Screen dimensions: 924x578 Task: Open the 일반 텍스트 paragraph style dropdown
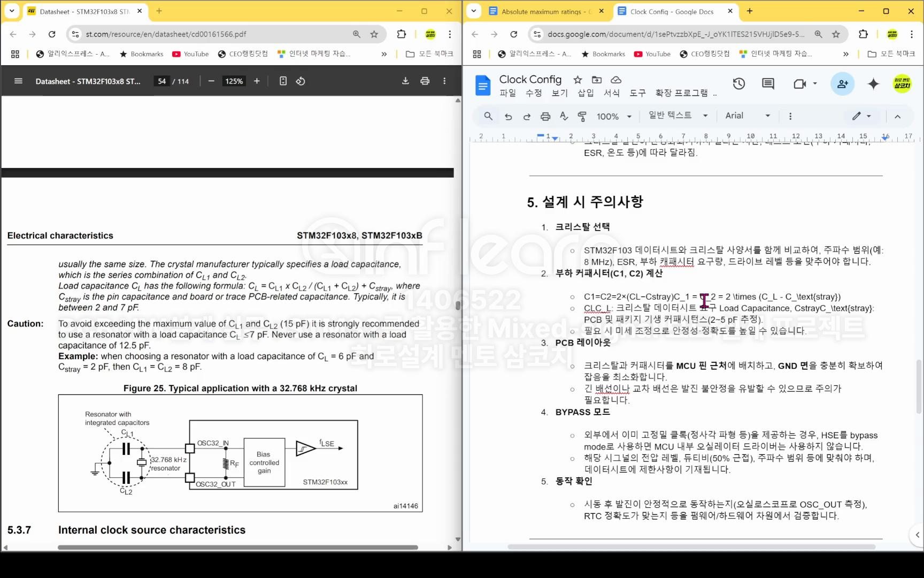point(678,116)
